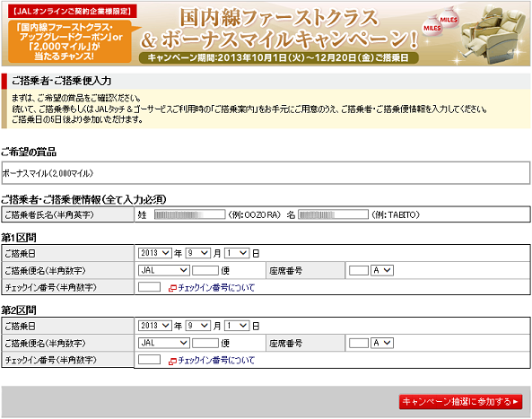Click the ボーナスマイル(2,000マイル) prize text
The width and height of the screenshot is (532, 419).
[48, 173]
